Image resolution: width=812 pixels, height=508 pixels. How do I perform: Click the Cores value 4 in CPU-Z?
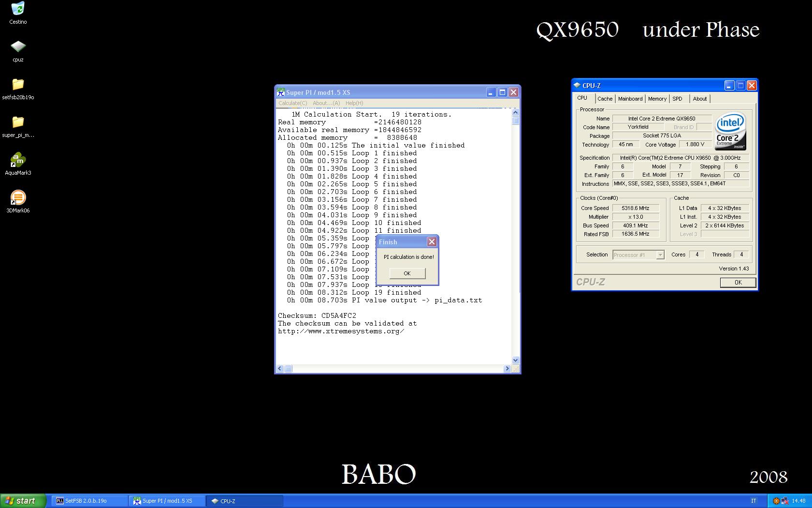tap(697, 254)
